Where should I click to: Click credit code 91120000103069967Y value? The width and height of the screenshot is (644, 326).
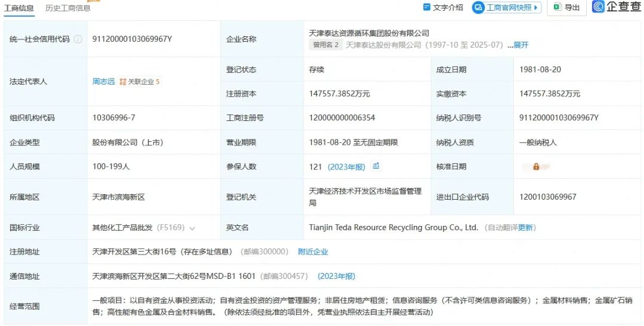point(132,39)
